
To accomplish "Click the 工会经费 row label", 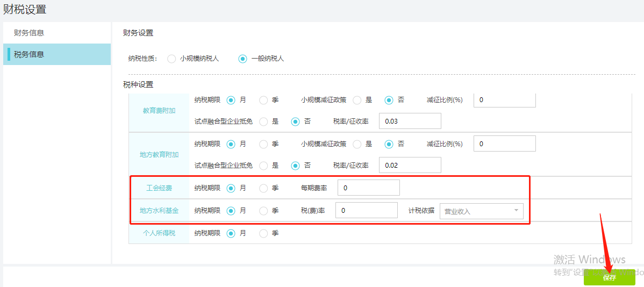I will [x=159, y=188].
